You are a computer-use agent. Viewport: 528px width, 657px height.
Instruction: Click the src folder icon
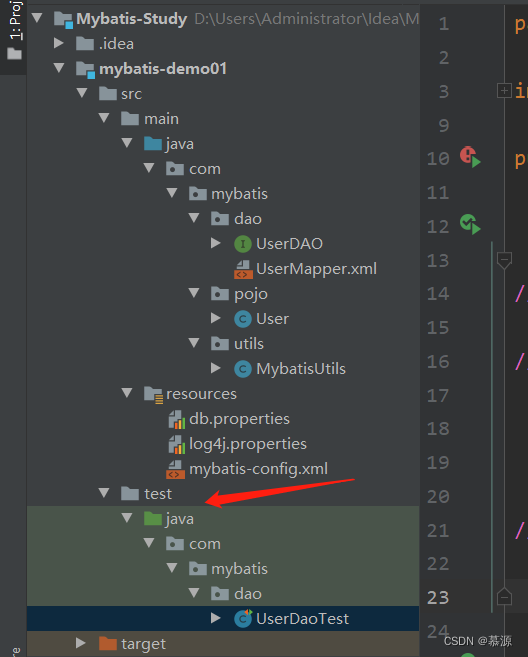[x=108, y=93]
